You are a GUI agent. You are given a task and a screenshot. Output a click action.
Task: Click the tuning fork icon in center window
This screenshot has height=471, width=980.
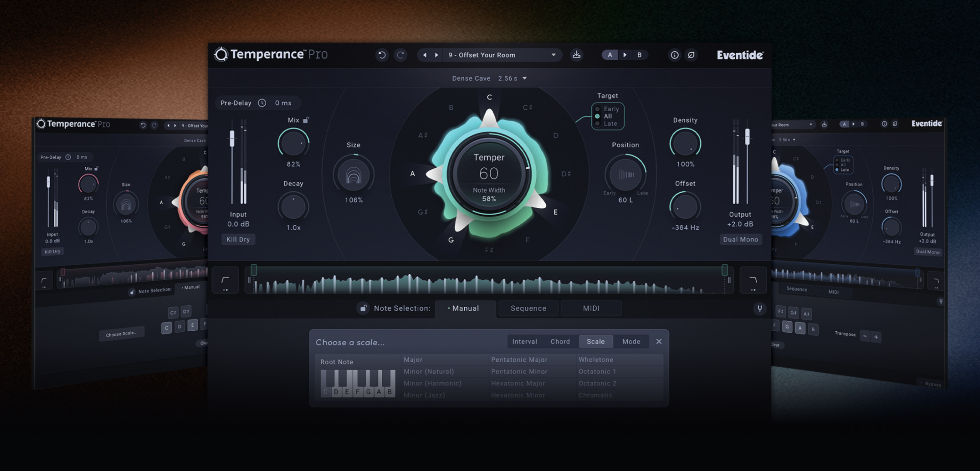[x=759, y=309]
